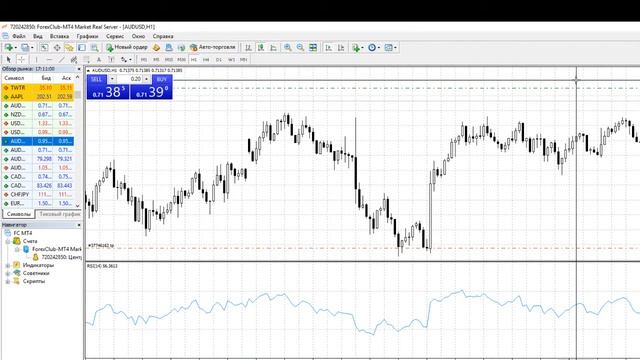Switch to M15 timeframe

[169, 60]
